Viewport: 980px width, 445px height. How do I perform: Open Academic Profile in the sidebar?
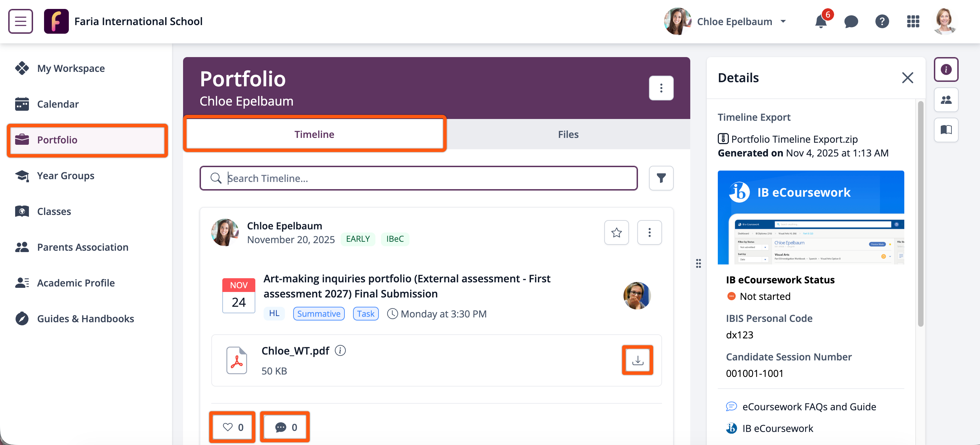tap(76, 283)
